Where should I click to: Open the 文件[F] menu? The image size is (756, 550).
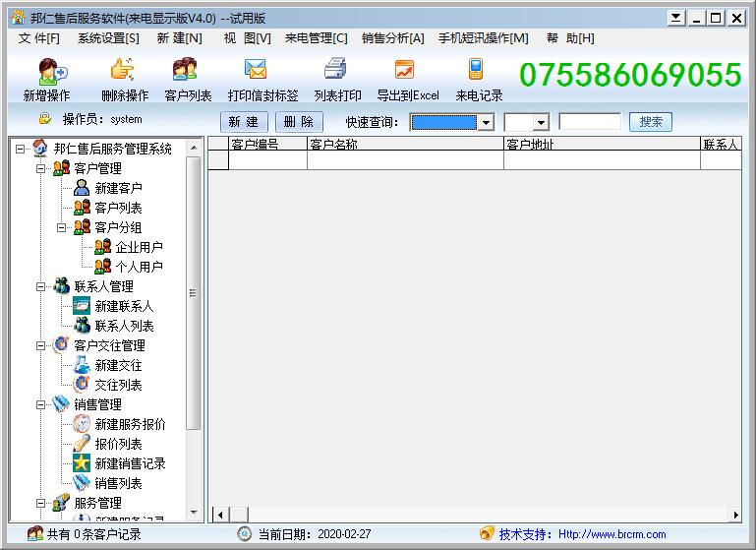39,38
